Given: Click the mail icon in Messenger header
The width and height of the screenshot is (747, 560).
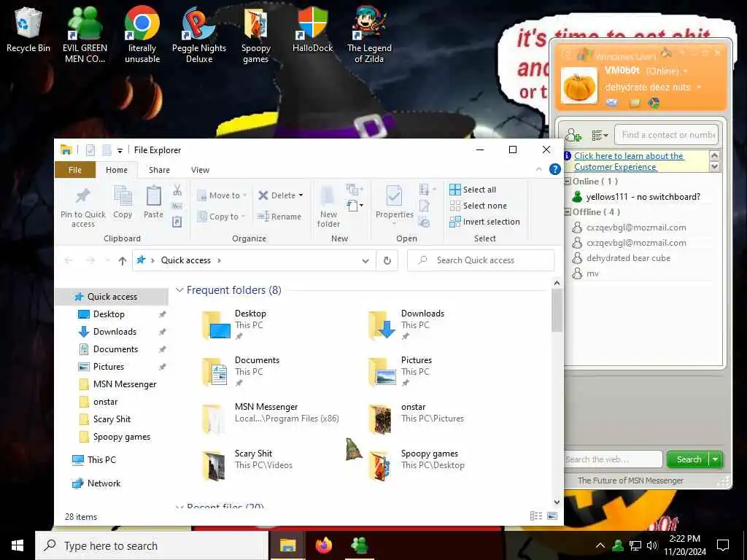Looking at the screenshot, I should 612,103.
